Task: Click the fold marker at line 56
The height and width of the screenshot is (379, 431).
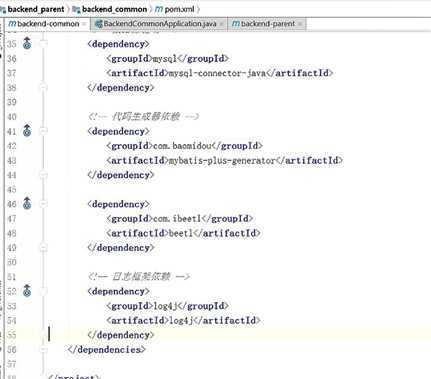Action: [43, 349]
